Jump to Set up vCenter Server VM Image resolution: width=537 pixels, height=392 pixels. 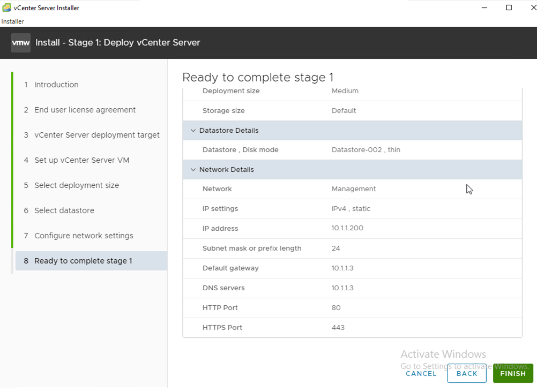[81, 160]
